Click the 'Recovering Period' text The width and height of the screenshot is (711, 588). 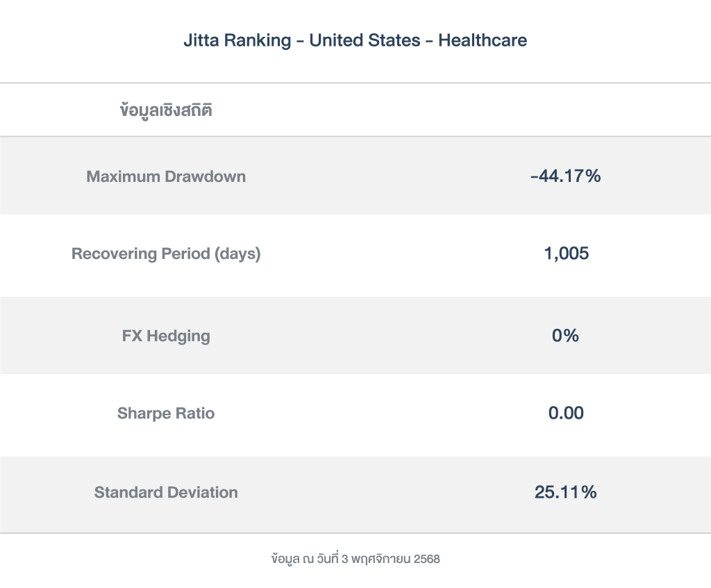click(140, 254)
